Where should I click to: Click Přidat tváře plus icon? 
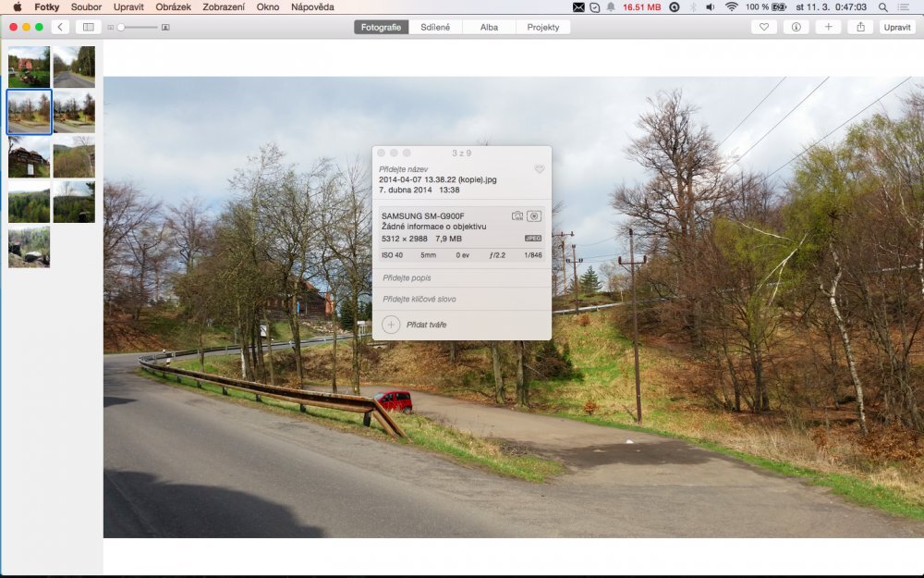pyautogui.click(x=391, y=325)
